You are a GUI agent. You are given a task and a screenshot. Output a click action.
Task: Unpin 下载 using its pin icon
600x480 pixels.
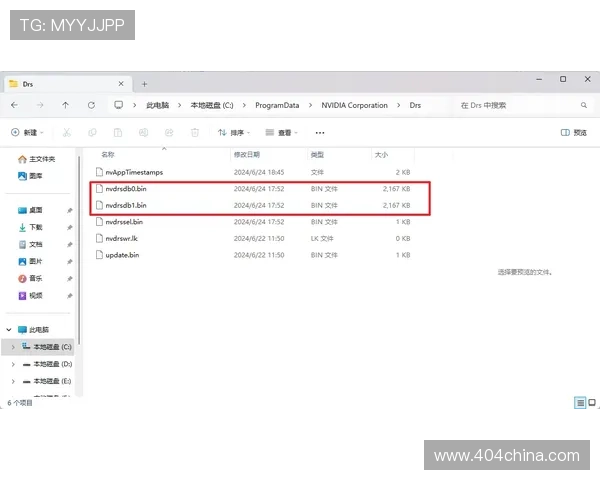pyautogui.click(x=70, y=227)
